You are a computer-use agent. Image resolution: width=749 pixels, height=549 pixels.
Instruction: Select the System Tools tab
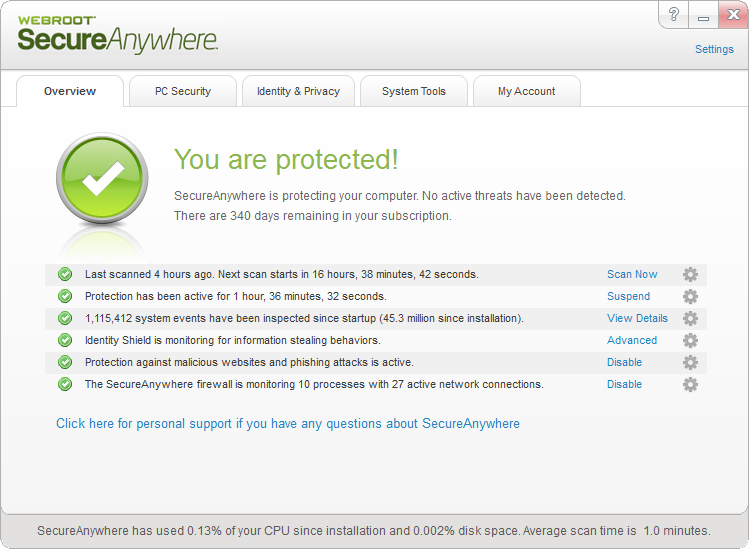[x=414, y=91]
